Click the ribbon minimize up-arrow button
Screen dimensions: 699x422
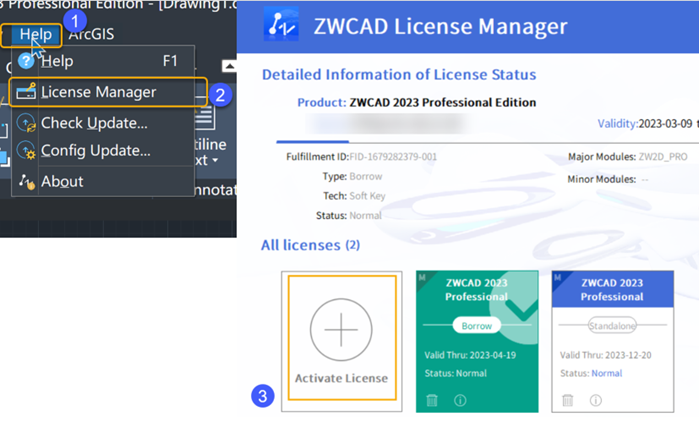(229, 66)
